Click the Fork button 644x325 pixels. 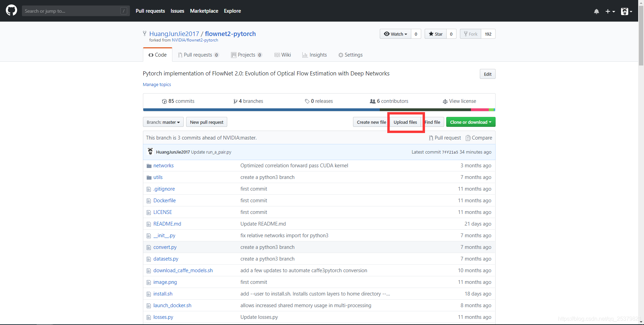(x=471, y=34)
